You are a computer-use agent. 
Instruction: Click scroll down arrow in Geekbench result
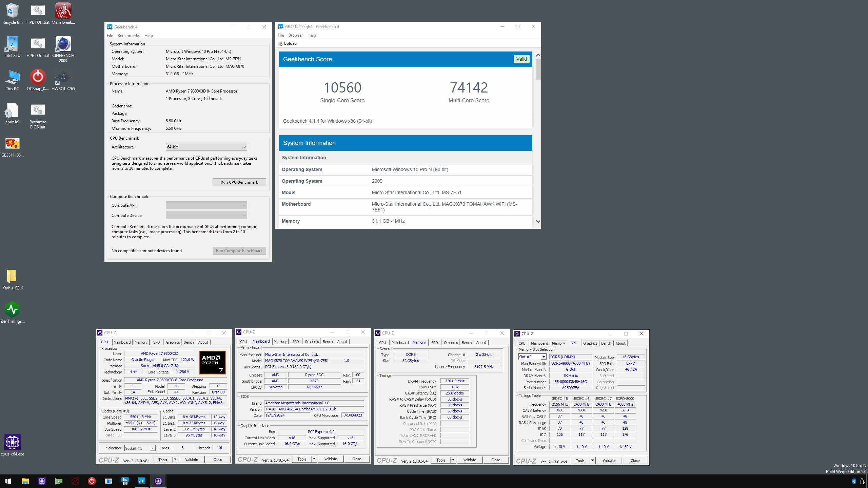tap(538, 221)
